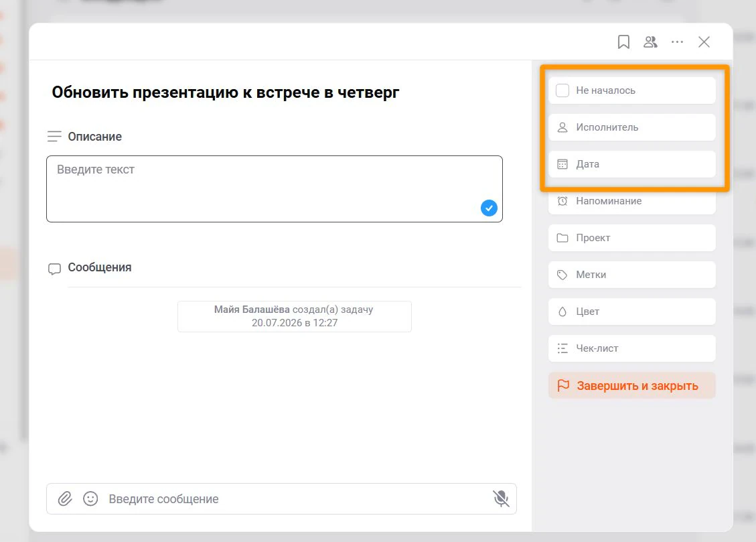The width and height of the screenshot is (756, 542).
Task: Click the person icon next to 'Исполнитель'
Action: [562, 127]
